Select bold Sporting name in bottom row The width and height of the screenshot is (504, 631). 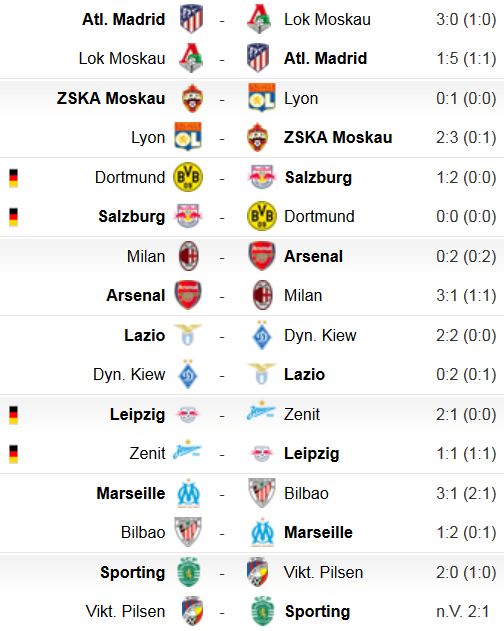[318, 611]
